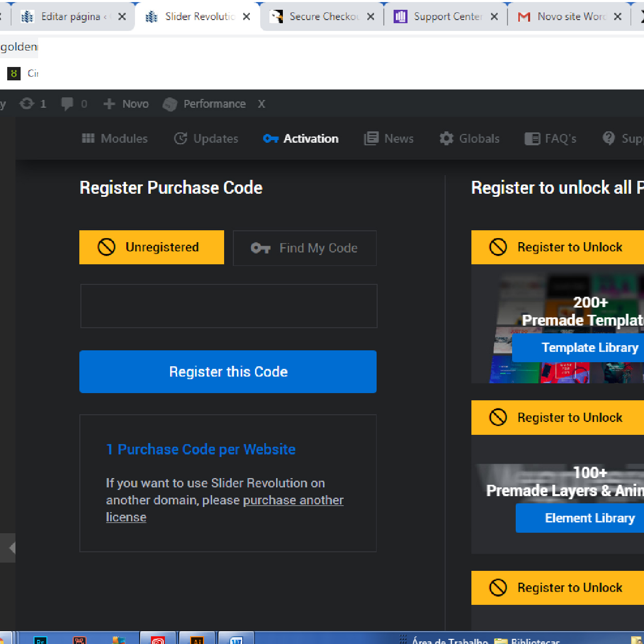Click the Support question mark icon

click(609, 138)
